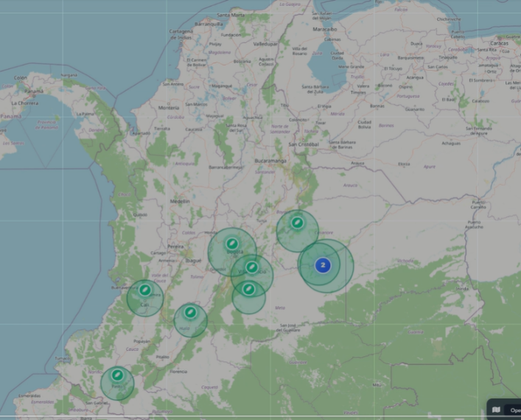Click the Cartagena de Indias label
This screenshot has width=521, height=420.
pyautogui.click(x=181, y=34)
